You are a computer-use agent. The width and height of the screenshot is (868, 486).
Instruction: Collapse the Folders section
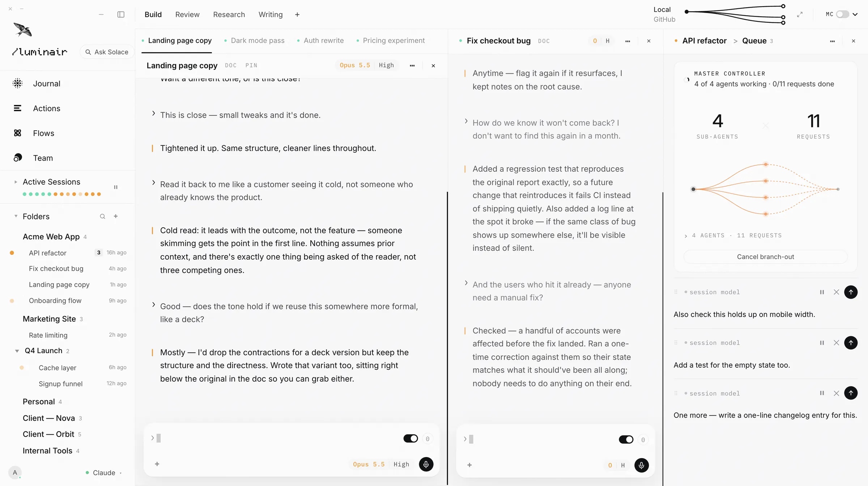(x=16, y=216)
